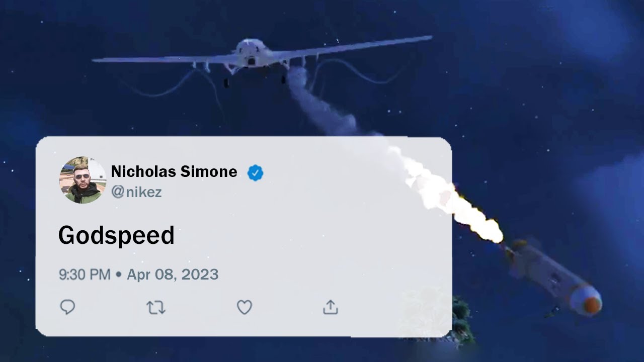The height and width of the screenshot is (362, 644).
Task: Click the reply speech bubble icon
Action: [x=67, y=307]
